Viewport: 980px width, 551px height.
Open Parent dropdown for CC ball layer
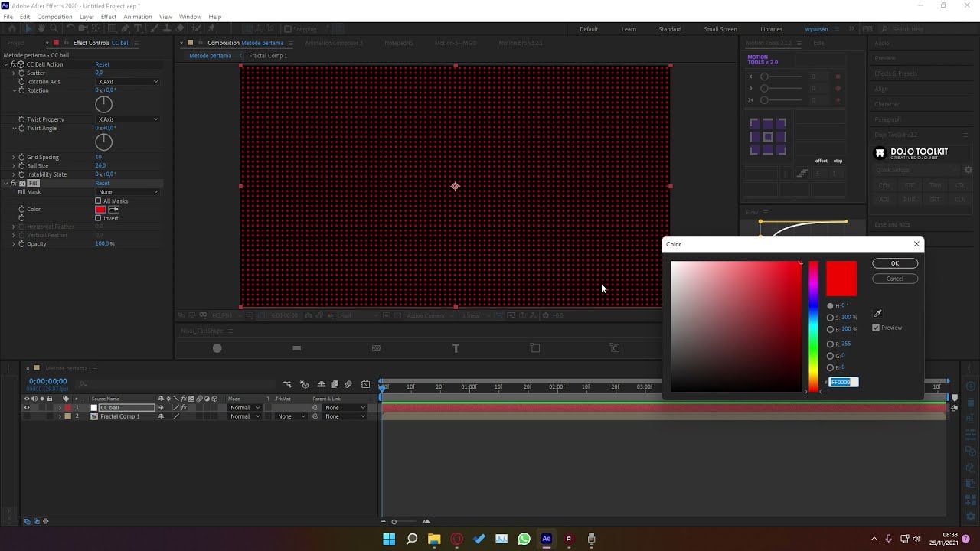[x=345, y=408]
